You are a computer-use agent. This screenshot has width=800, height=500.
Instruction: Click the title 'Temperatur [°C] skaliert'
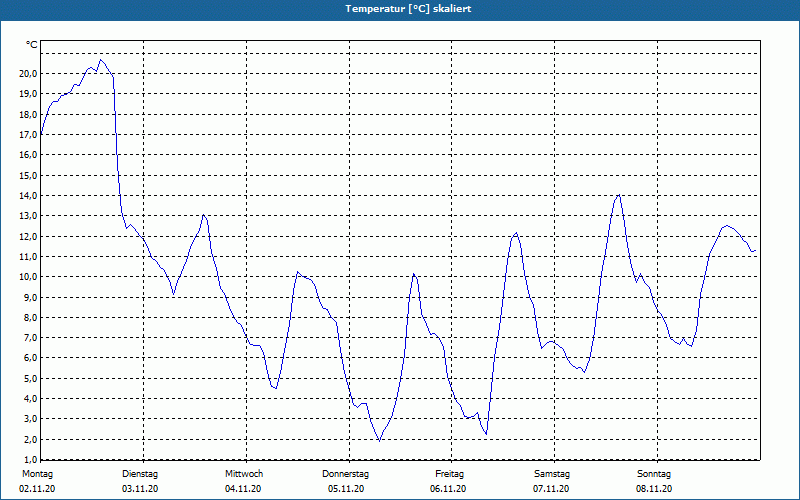pos(408,9)
